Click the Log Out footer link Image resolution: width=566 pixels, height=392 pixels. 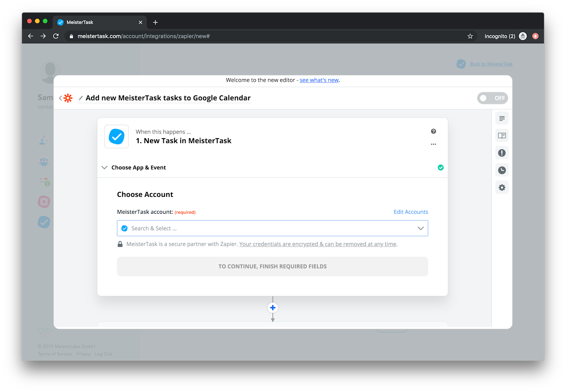[x=103, y=354]
